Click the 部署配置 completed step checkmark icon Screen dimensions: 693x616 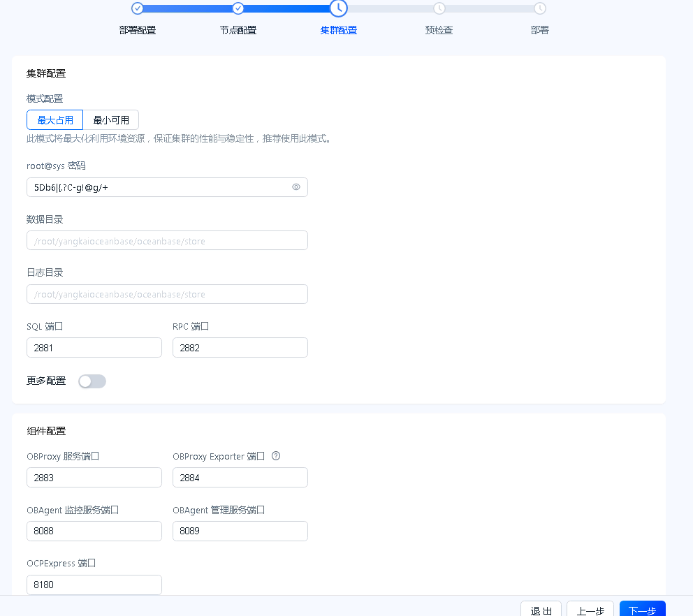[x=138, y=8]
